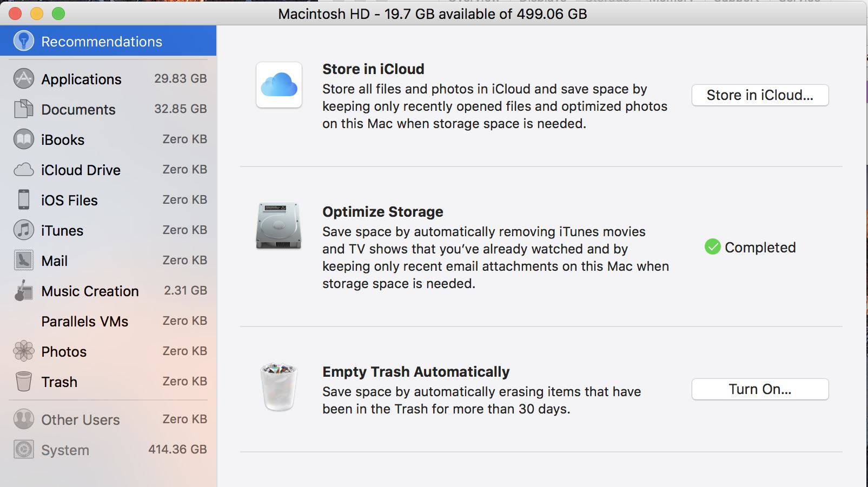Select the iTunes label
The width and height of the screenshot is (868, 487).
pyautogui.click(x=62, y=231)
